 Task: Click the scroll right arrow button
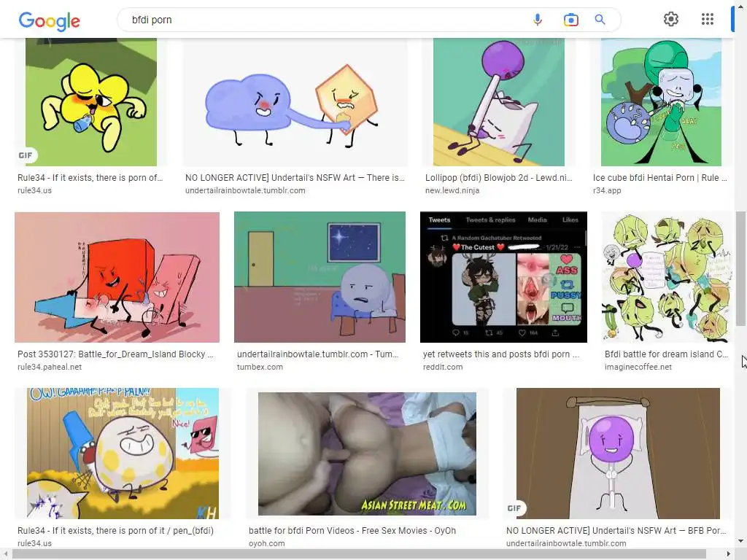(729, 554)
